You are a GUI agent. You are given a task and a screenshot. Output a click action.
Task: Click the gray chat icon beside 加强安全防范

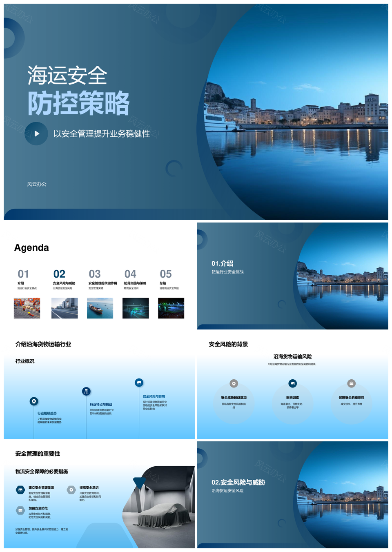click(x=20, y=510)
